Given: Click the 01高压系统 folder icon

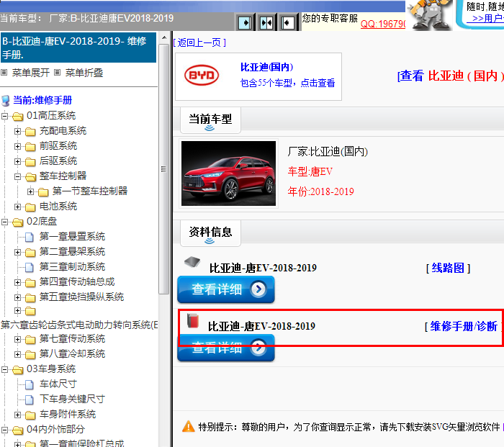Looking at the screenshot, I should (x=18, y=117).
